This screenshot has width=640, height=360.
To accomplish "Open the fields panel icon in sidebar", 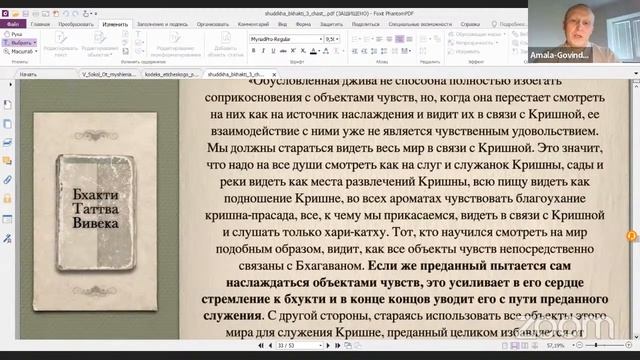I will (x=7, y=219).
